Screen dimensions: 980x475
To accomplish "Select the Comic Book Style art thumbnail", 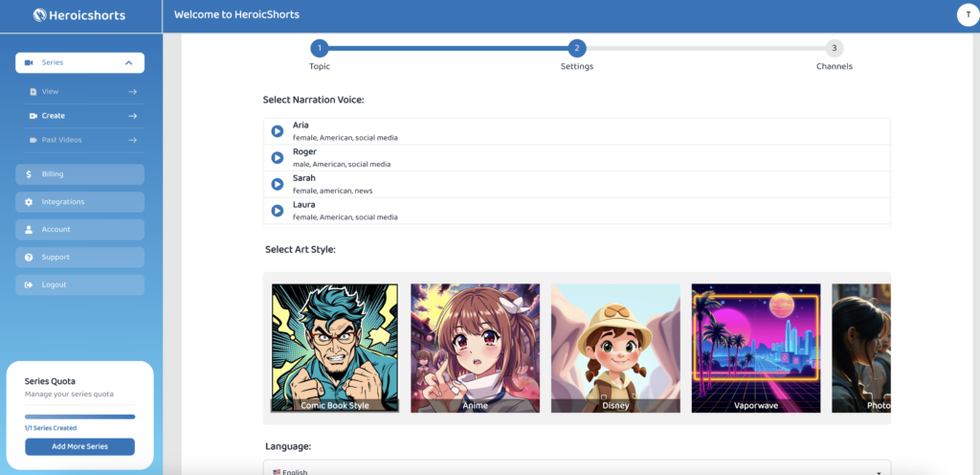I will click(335, 349).
